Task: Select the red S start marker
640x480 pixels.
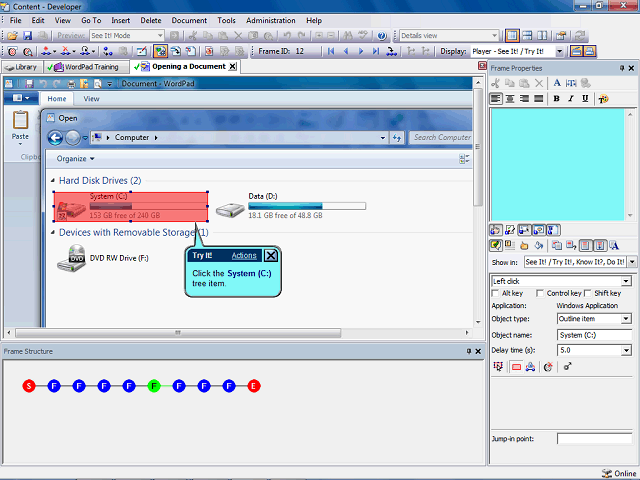Action: (x=29, y=386)
